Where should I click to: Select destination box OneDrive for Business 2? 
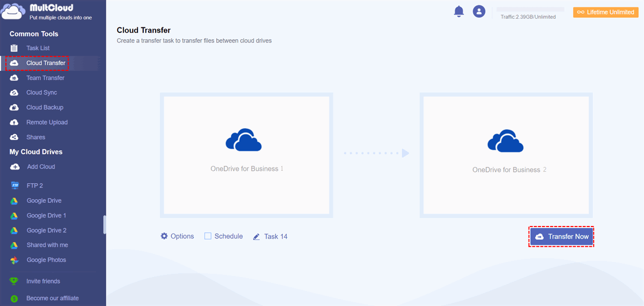click(x=506, y=155)
